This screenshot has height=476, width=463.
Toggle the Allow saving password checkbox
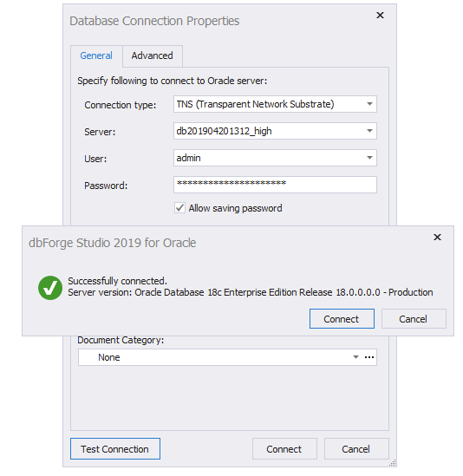(179, 208)
